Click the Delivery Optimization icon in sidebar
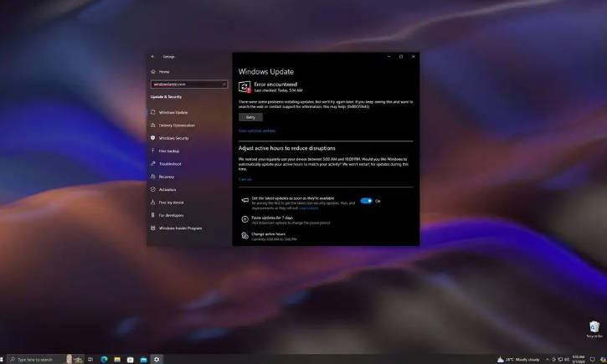607x364 pixels. [x=153, y=125]
